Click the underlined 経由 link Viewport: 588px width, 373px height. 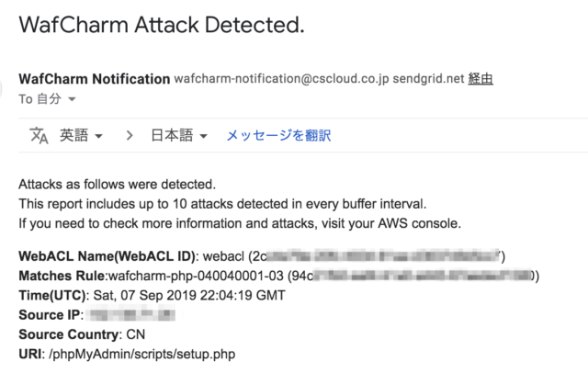(x=481, y=79)
